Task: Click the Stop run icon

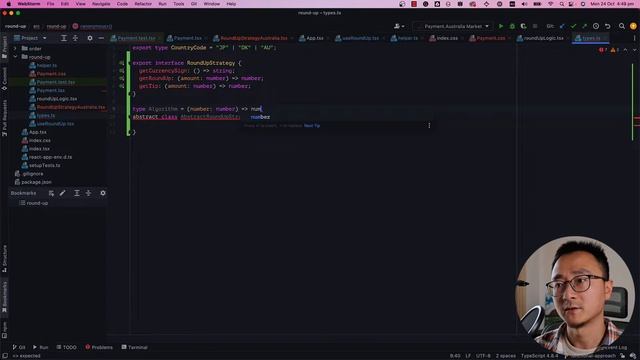Action: pyautogui.click(x=535, y=26)
